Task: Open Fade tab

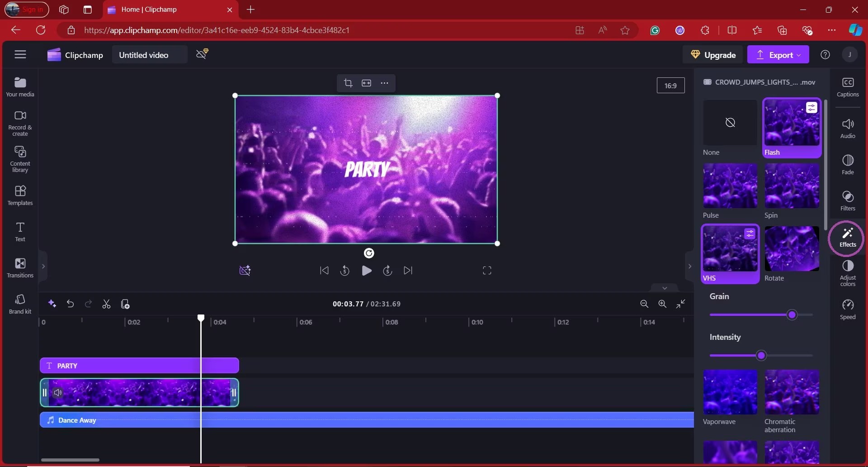Action: [x=848, y=165]
